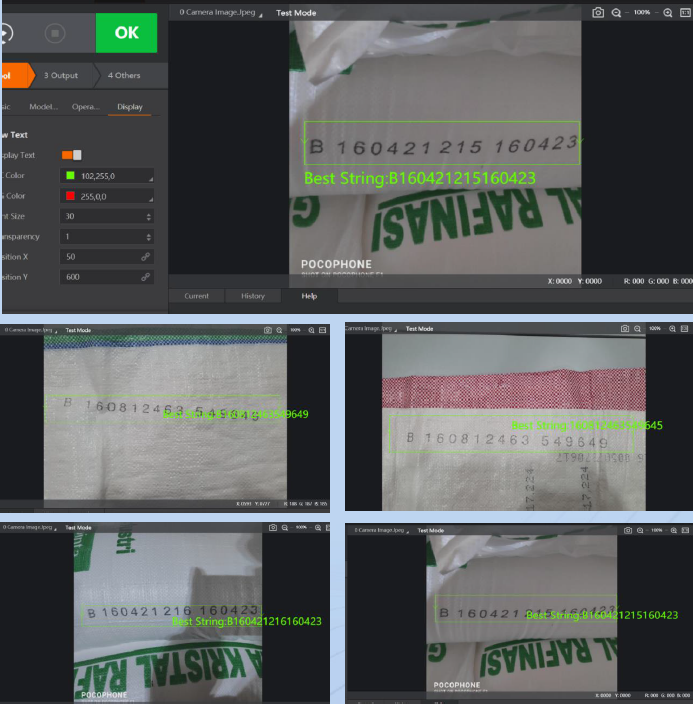Open the OK Color dropdown showing 102,255,0
The height and width of the screenshot is (704, 693).
[108, 176]
